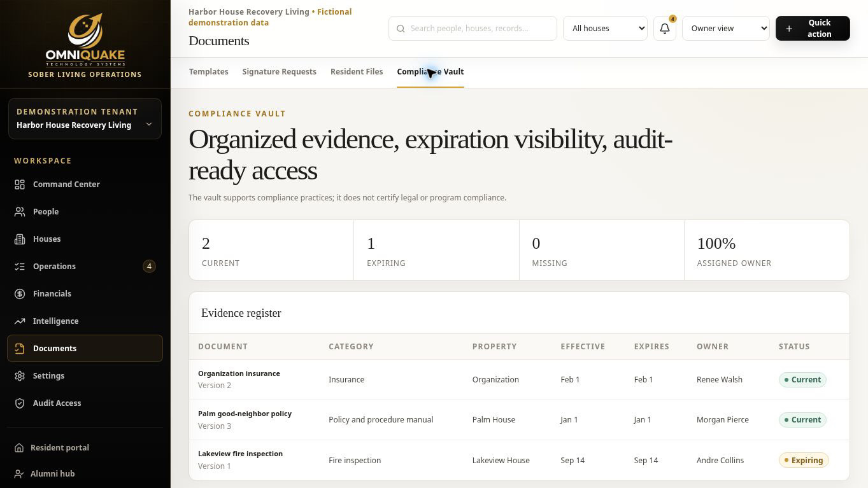Click the Resident portal home icon
The height and width of the screenshot is (488, 868).
[x=19, y=448]
